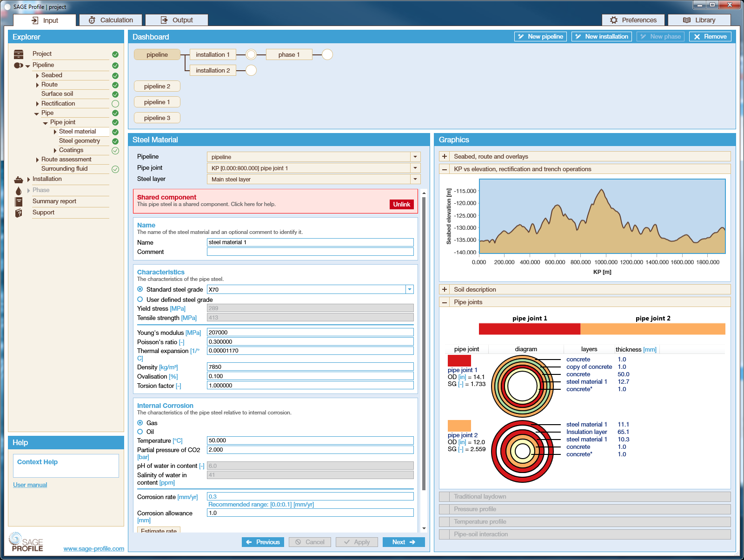Open the User manual link
The width and height of the screenshot is (744, 560).
point(30,485)
